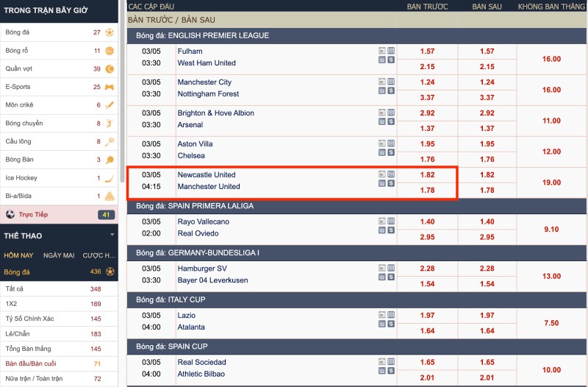This screenshot has height=387, width=588.
Task: Switch to the NGÀY MAI tab
Action: pyautogui.click(x=59, y=255)
